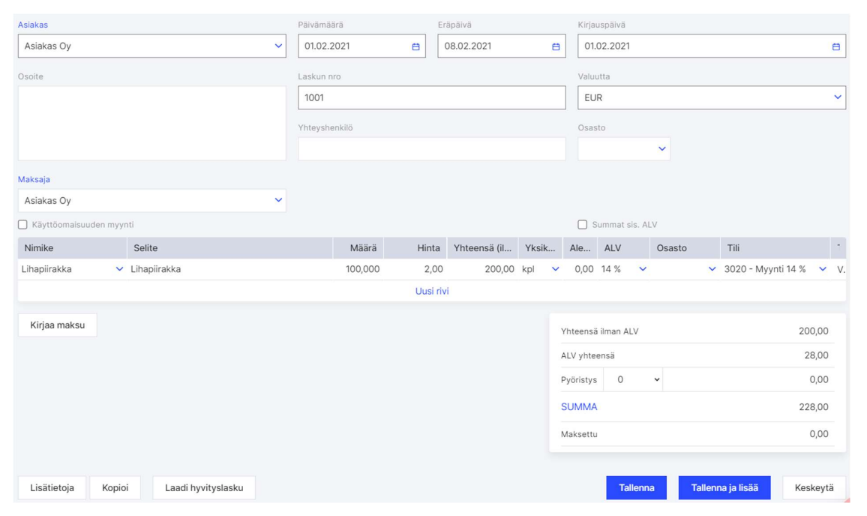The height and width of the screenshot is (516, 867).
Task: Click Keskeytä cancel button
Action: tap(813, 487)
